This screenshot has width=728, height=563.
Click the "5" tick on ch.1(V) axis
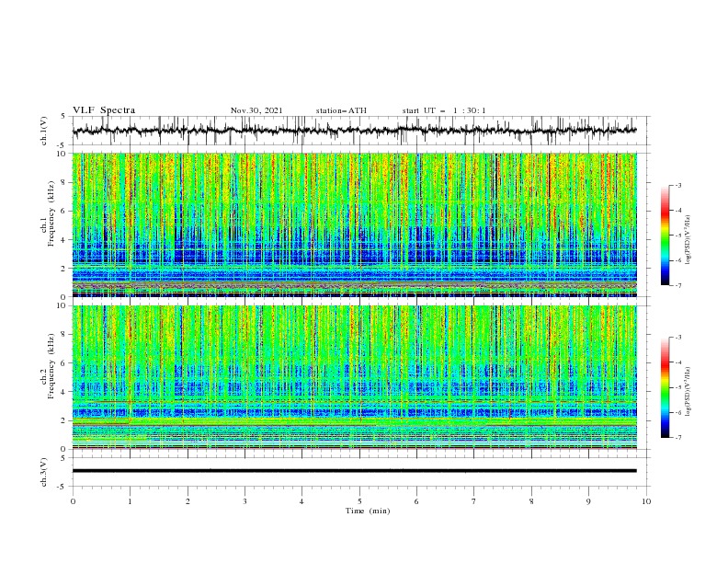coord(63,117)
